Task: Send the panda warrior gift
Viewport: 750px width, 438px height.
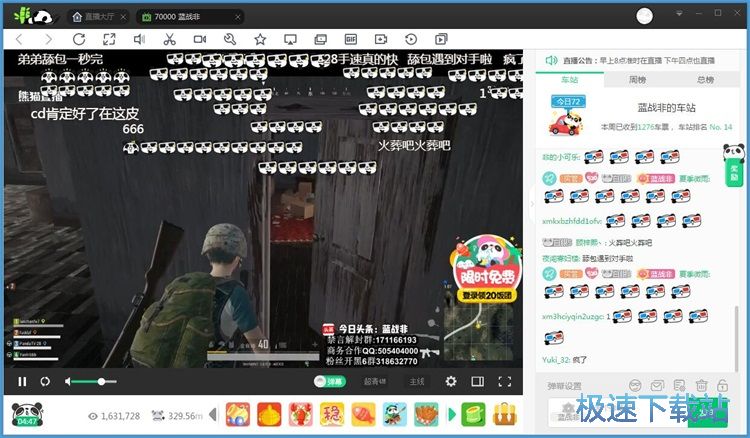Action: [395, 415]
